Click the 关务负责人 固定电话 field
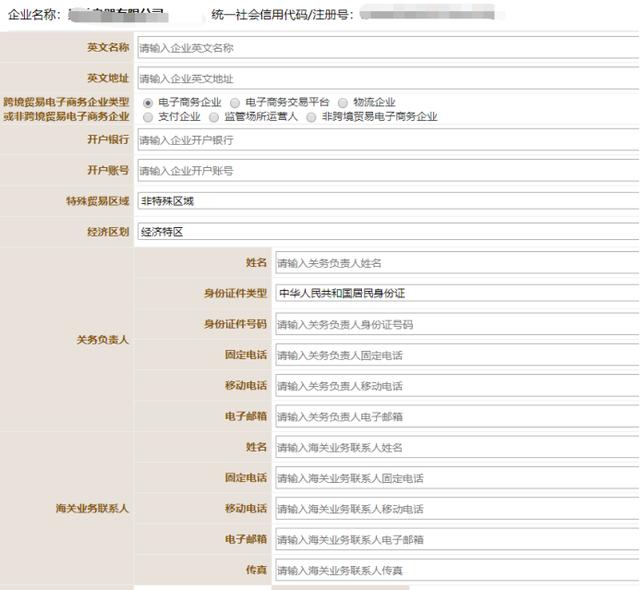This screenshot has height=590, width=640. tap(458, 355)
